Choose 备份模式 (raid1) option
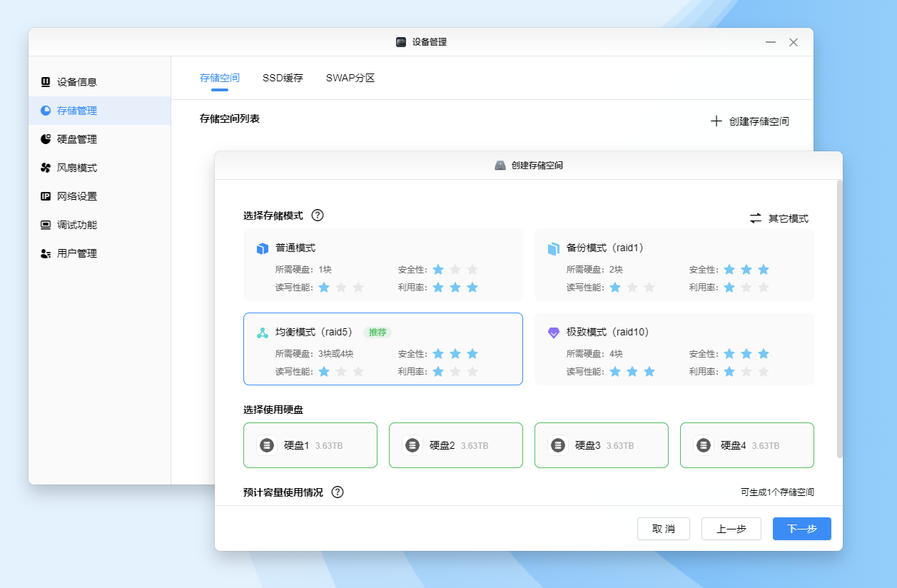This screenshot has width=897, height=588. point(674,265)
